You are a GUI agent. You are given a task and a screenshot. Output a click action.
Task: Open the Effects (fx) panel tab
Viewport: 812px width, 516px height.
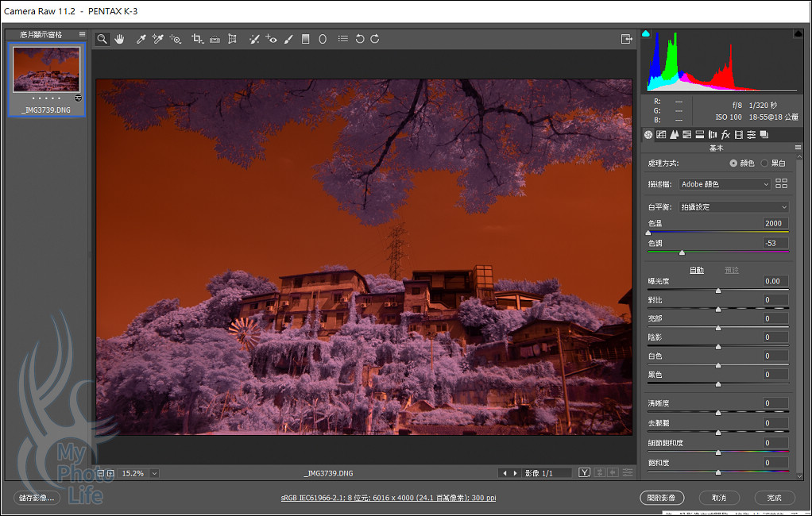tap(725, 135)
